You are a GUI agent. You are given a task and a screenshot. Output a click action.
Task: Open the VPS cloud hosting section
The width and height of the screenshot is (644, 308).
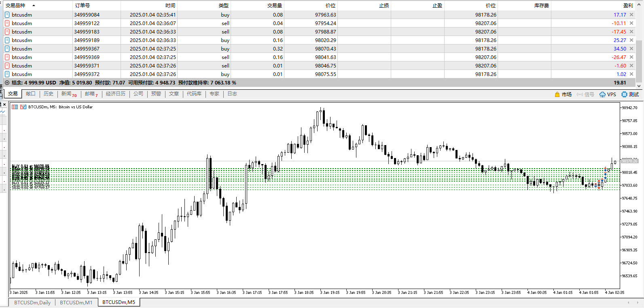coord(608,94)
